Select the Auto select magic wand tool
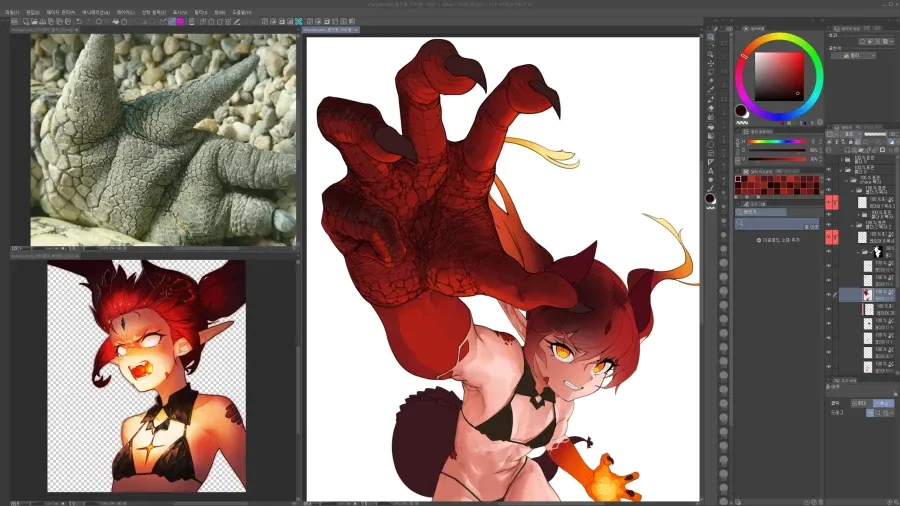The height and width of the screenshot is (506, 900). click(711, 81)
